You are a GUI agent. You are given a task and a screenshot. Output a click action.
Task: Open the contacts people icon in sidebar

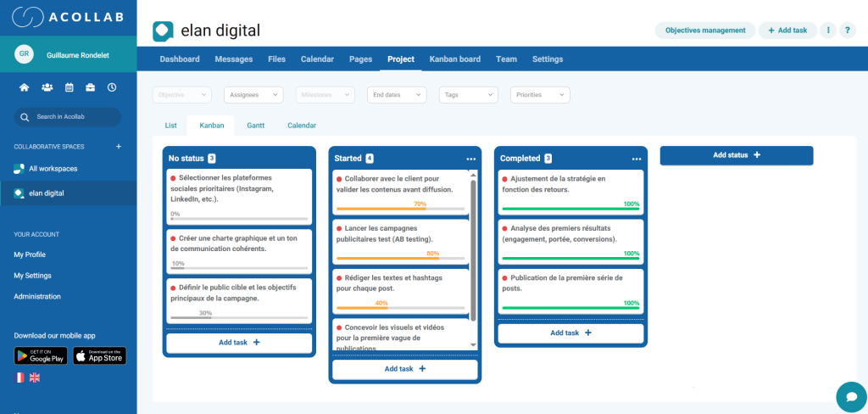47,87
